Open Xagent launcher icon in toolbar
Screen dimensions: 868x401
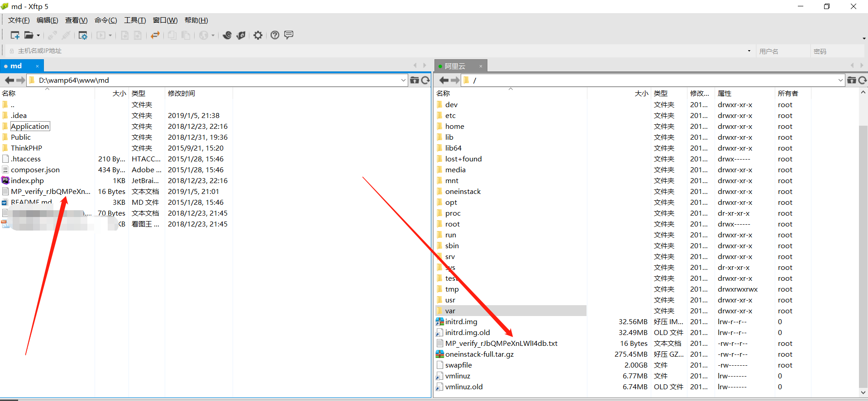(241, 35)
